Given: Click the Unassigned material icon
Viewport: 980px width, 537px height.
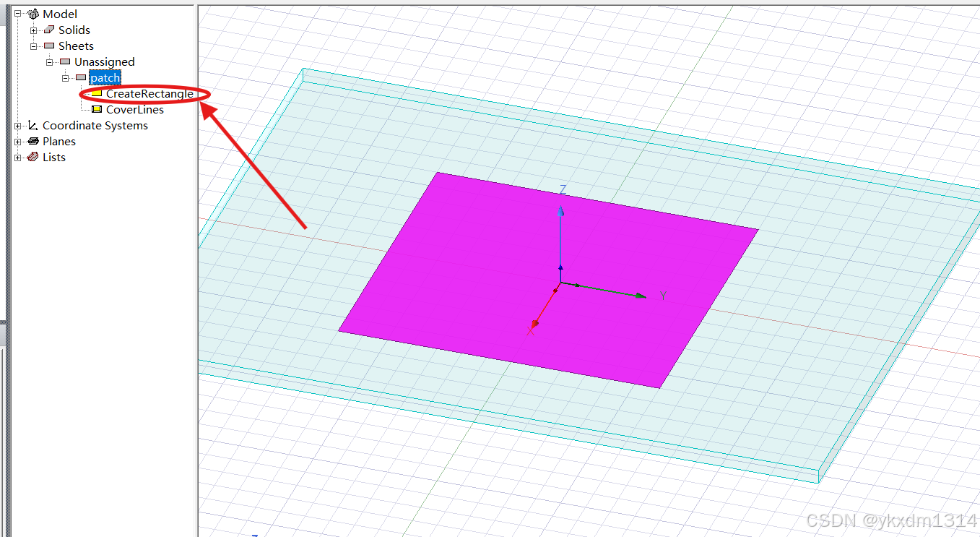Looking at the screenshot, I should tap(65, 61).
